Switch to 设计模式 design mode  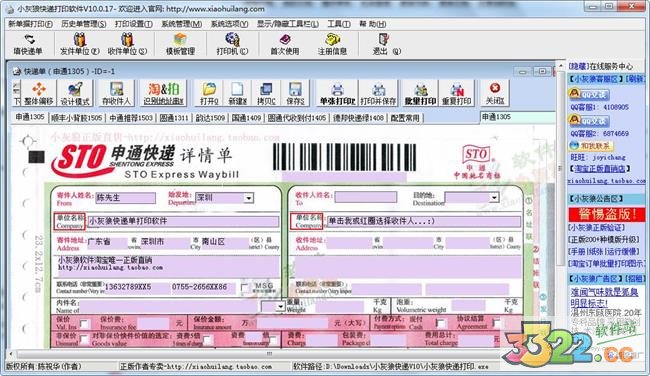75,93
